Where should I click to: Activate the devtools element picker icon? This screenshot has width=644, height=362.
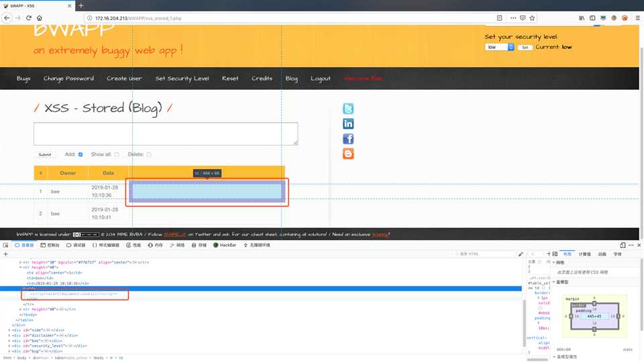(6, 245)
